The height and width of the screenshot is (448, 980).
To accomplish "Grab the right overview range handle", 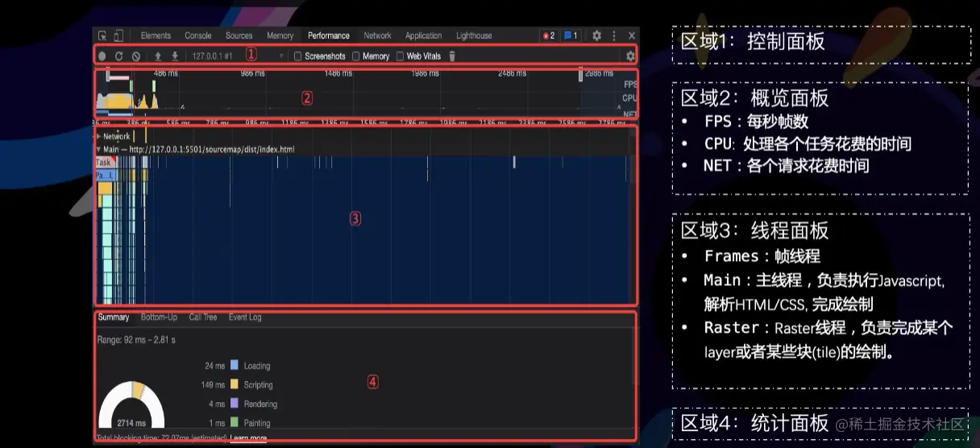I will point(580,75).
